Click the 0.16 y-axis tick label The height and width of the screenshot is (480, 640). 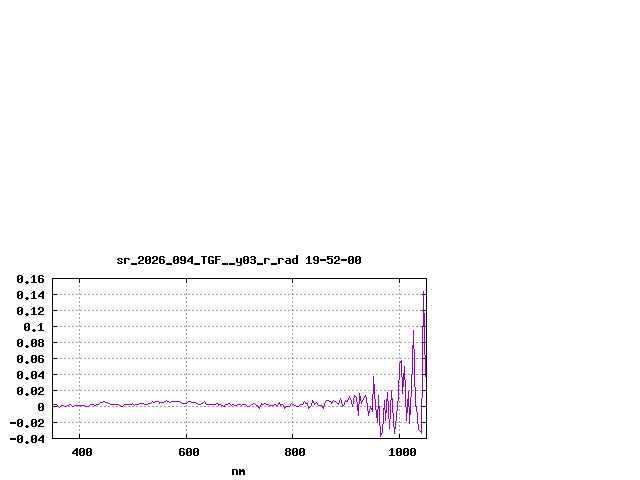(30, 279)
